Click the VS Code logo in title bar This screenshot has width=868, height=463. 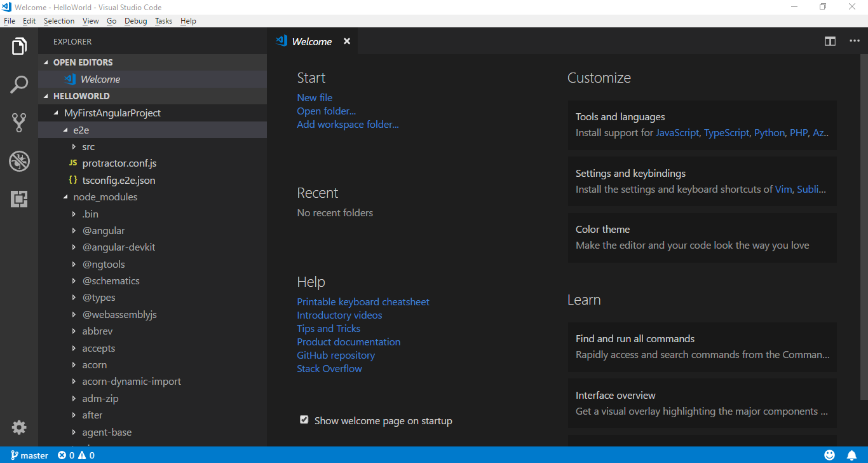[6, 7]
